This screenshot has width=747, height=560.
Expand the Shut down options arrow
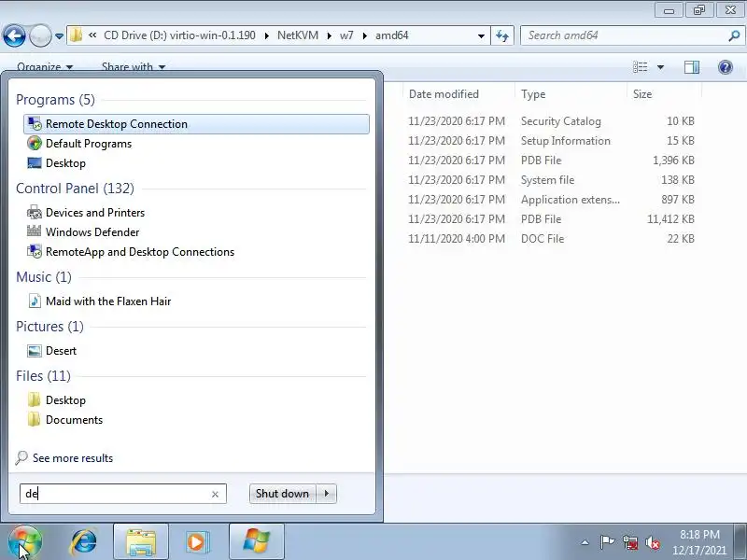pyautogui.click(x=327, y=494)
